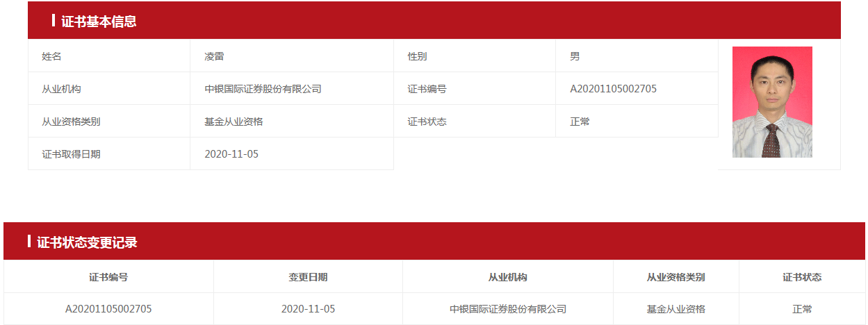Image resolution: width=868 pixels, height=325 pixels.
Task: Select certificate number A20201105002705 in basic info
Action: (x=613, y=89)
